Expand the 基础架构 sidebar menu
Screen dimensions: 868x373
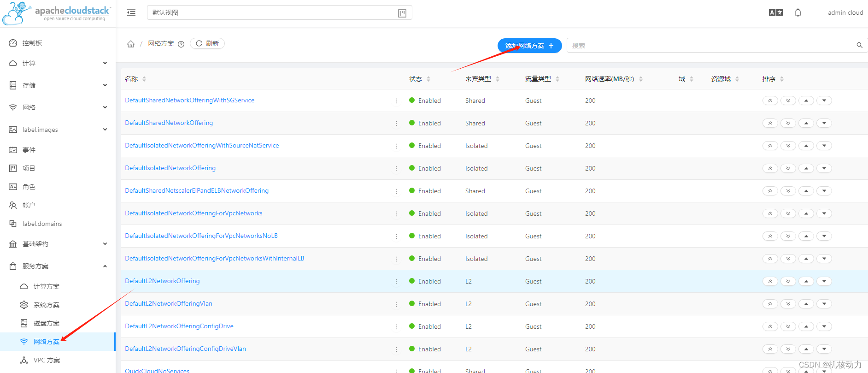[x=58, y=244]
